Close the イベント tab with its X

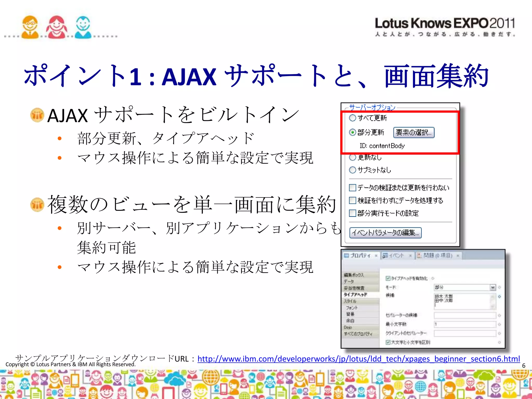click(410, 256)
